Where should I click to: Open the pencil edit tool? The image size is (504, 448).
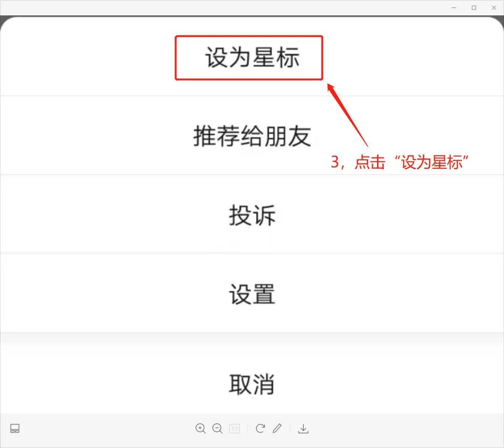click(277, 428)
